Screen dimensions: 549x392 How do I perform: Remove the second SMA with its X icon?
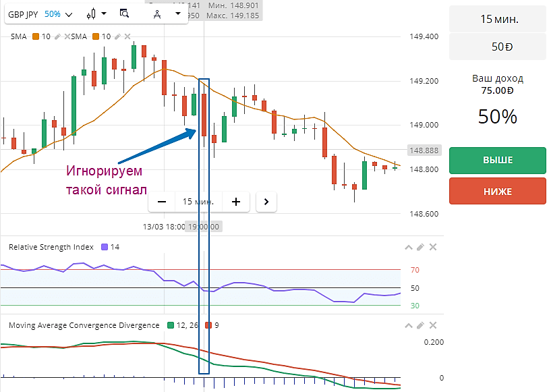click(127, 36)
